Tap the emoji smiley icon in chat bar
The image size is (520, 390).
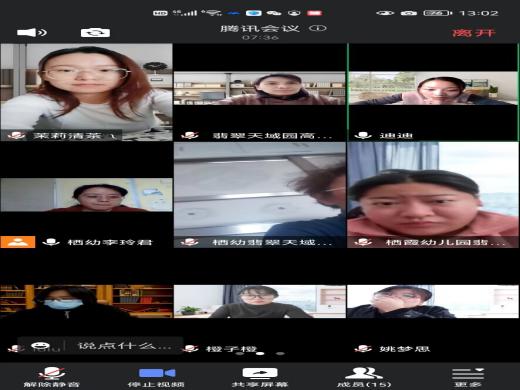[41, 346]
